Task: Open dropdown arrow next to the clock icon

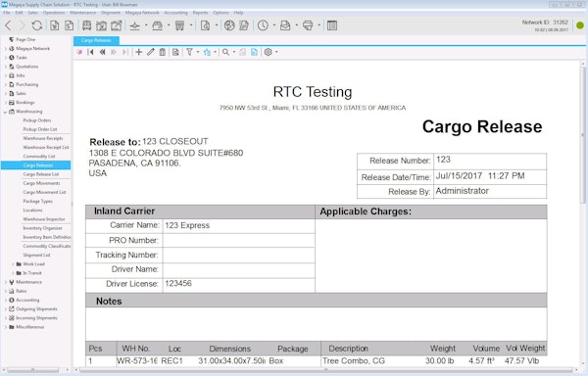Action: click(273, 25)
